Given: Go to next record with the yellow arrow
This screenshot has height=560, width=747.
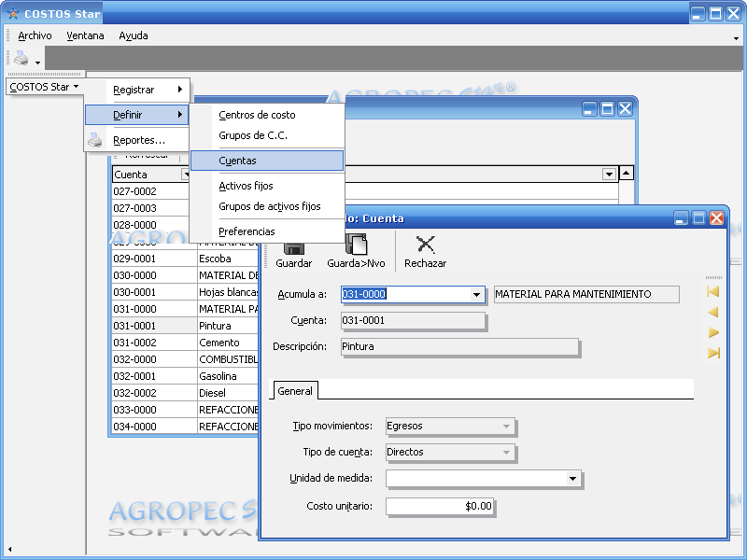Looking at the screenshot, I should [x=713, y=332].
